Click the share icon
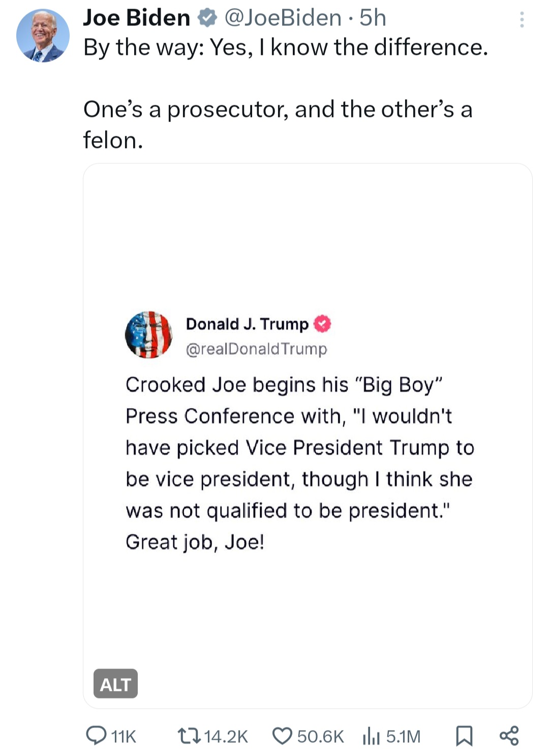This screenshot has width=549, height=756. click(509, 736)
